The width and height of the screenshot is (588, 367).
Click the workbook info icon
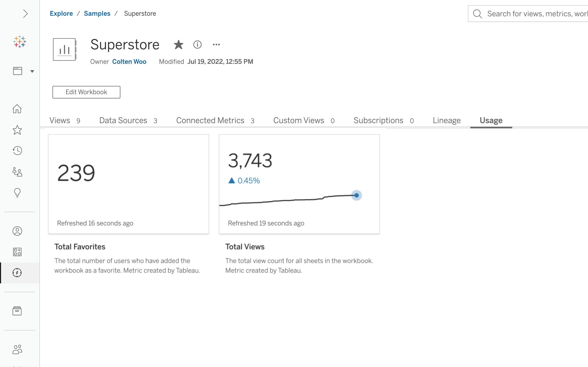(197, 44)
